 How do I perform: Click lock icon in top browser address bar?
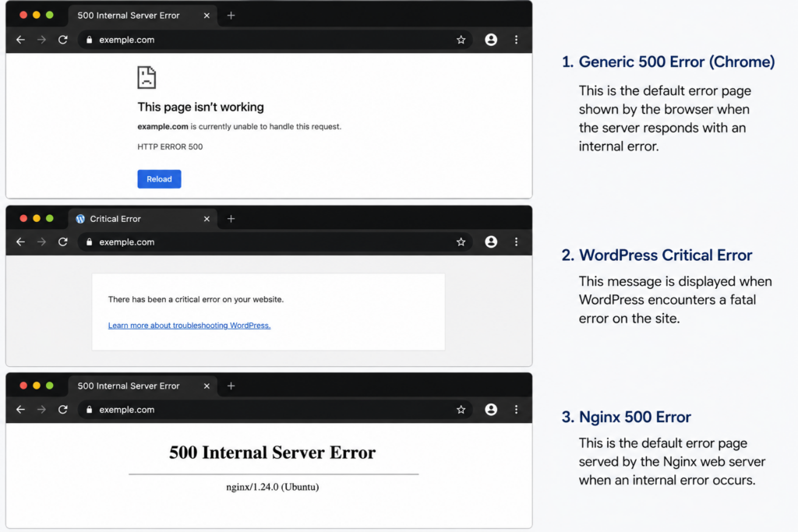(89, 40)
